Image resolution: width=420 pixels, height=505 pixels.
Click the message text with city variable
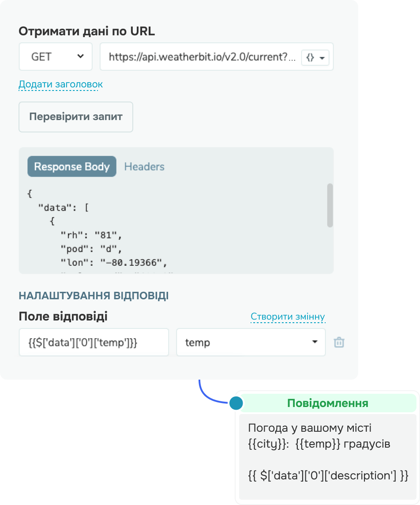(x=319, y=436)
